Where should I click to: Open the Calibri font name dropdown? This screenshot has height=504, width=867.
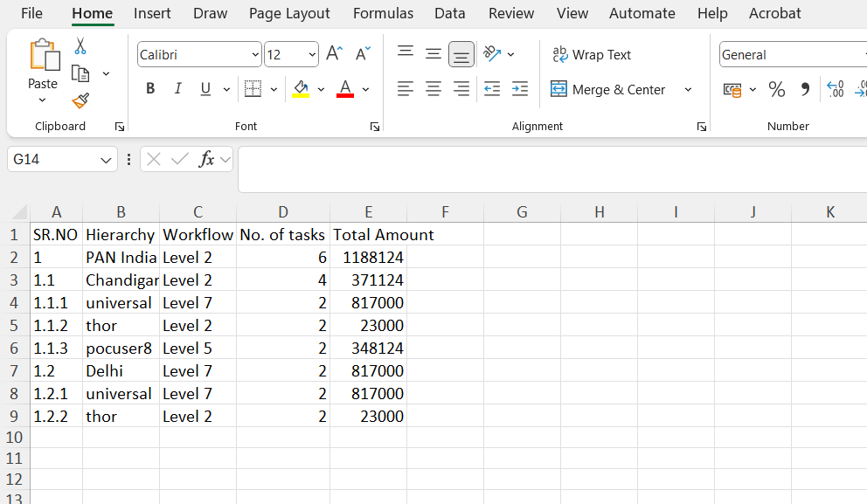255,54
